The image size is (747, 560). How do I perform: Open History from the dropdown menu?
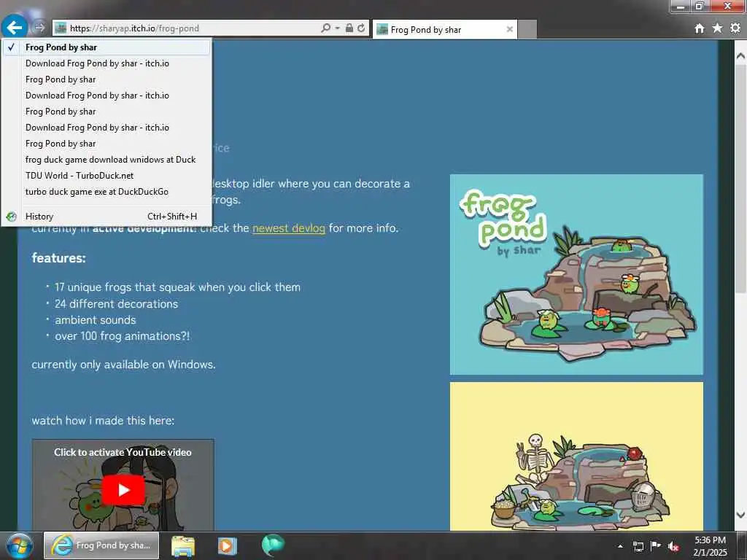(107, 217)
